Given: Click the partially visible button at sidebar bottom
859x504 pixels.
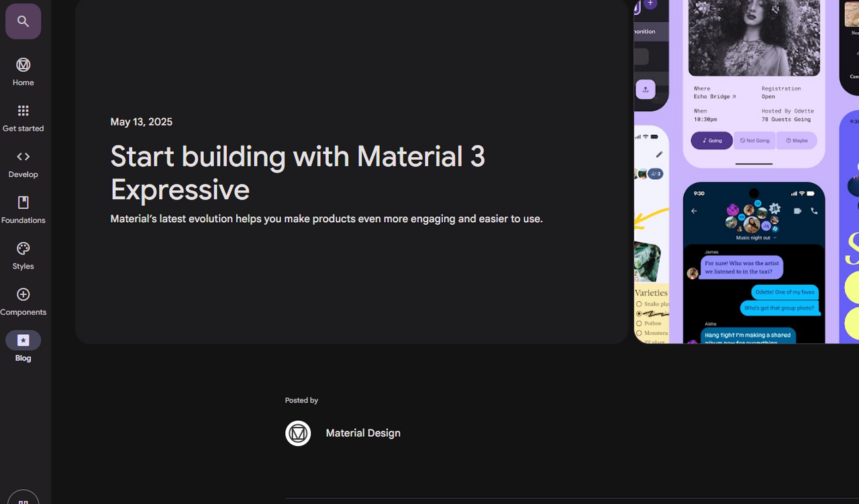Looking at the screenshot, I should (x=23, y=497).
